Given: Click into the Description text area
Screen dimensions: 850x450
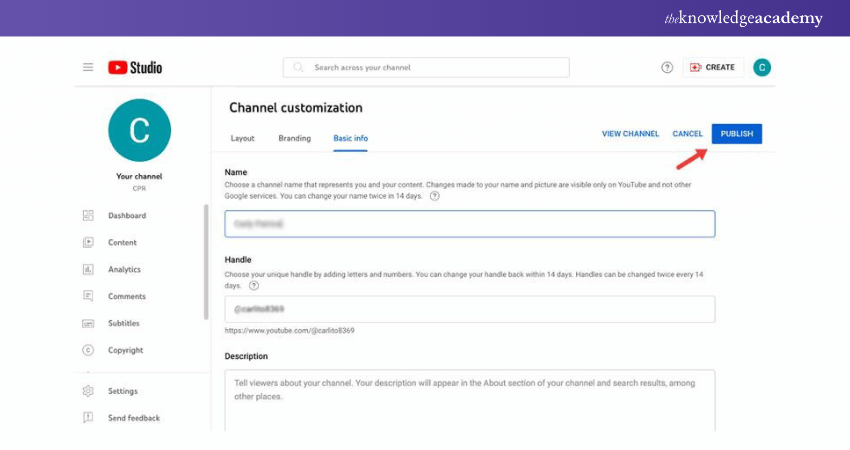Looking at the screenshot, I should pyautogui.click(x=470, y=401).
